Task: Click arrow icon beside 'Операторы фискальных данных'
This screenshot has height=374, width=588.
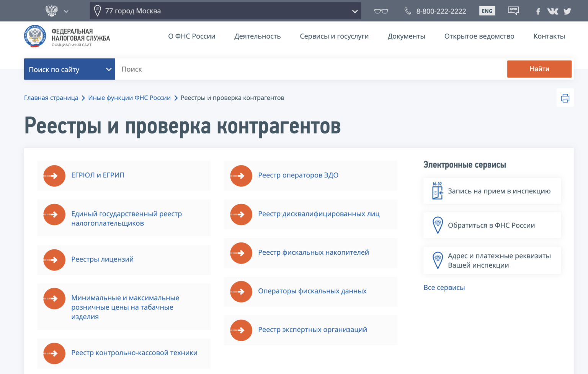Action: click(x=241, y=292)
